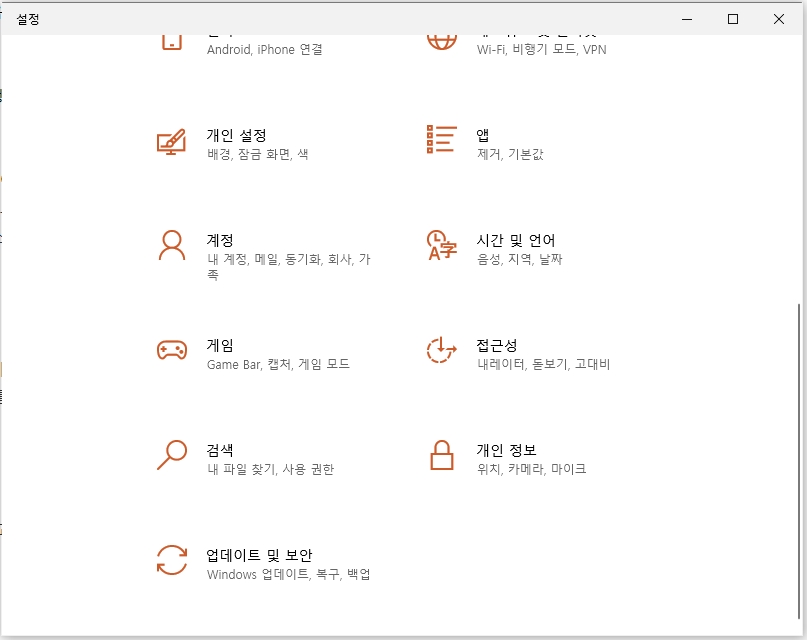The height and width of the screenshot is (640, 807).
Task: Click the description '내 계정, 메일, 동기화, 회사, 가족'
Action: coord(289,266)
